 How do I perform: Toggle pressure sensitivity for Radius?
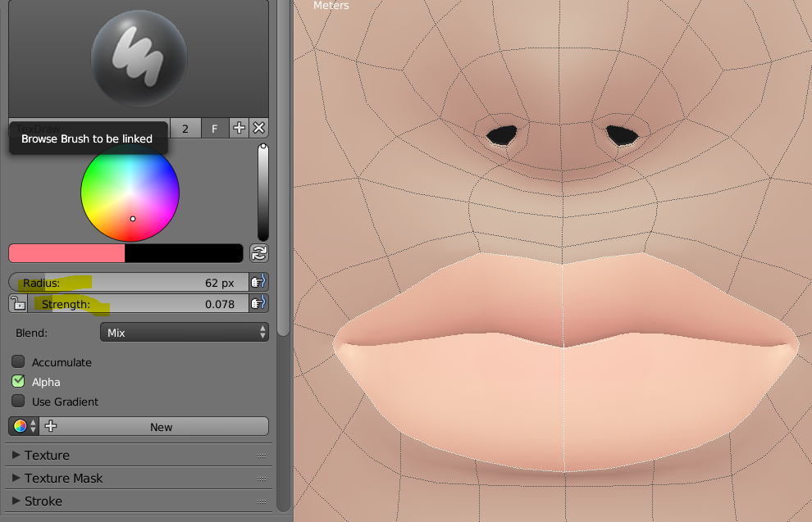click(258, 283)
